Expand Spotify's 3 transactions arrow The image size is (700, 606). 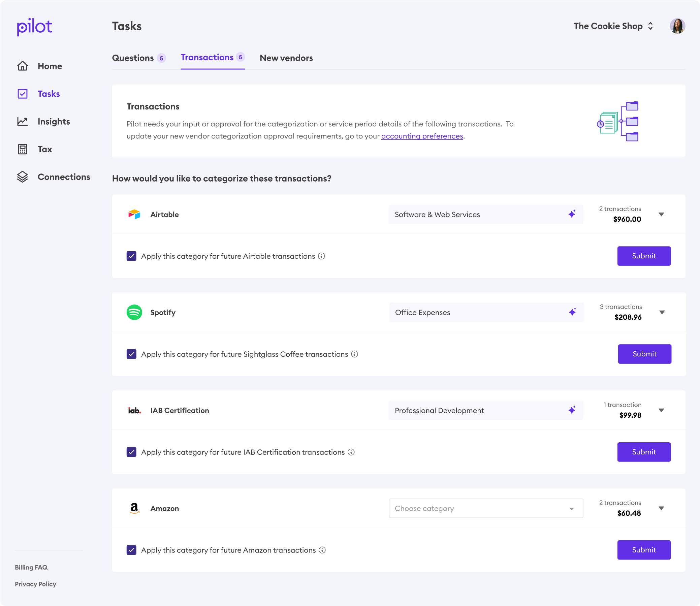pyautogui.click(x=662, y=313)
